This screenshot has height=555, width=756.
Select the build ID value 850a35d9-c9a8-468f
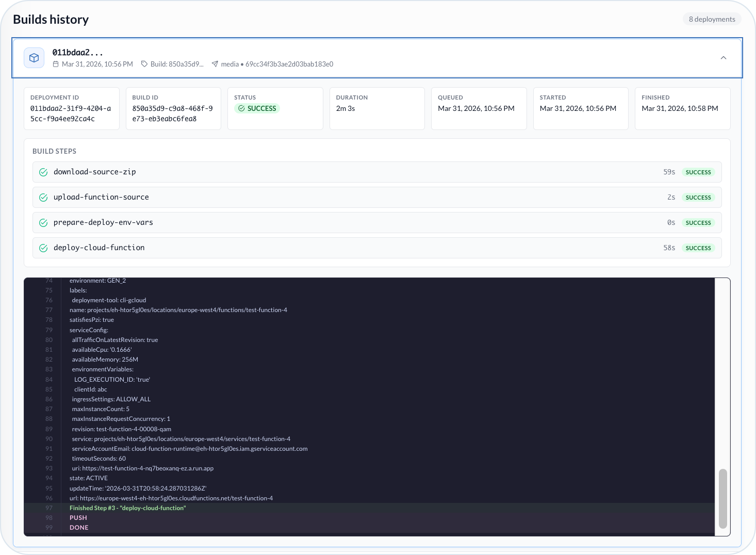coord(173,113)
